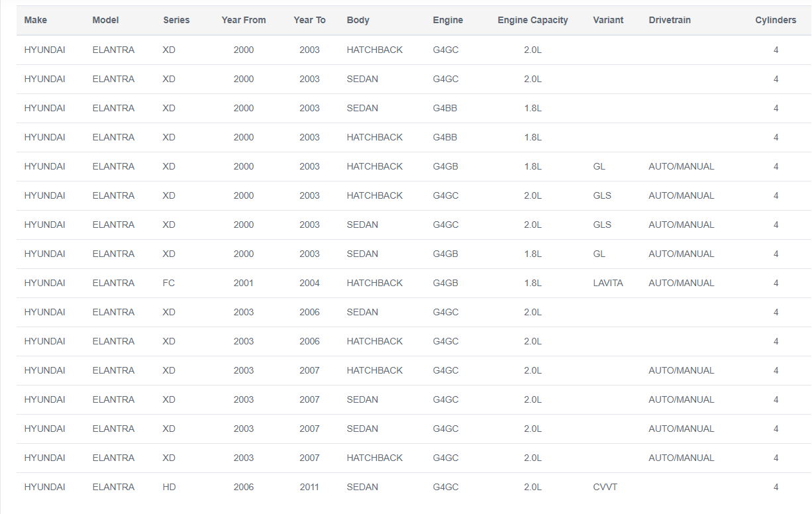812x514 pixels.
Task: Click the Model column header
Action: [x=105, y=20]
